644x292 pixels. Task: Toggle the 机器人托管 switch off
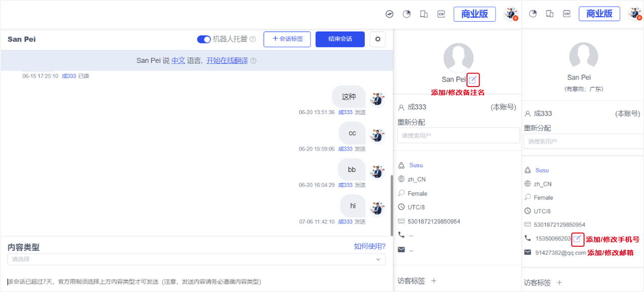tap(204, 39)
